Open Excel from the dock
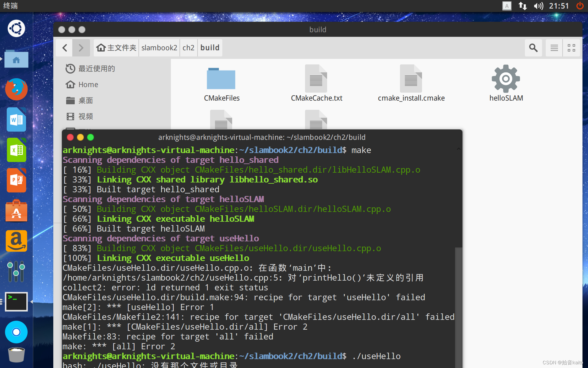588x368 pixels. (16, 150)
